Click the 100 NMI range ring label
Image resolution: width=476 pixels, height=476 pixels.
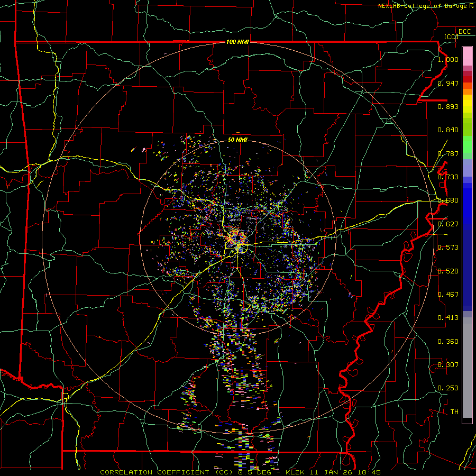237,42
